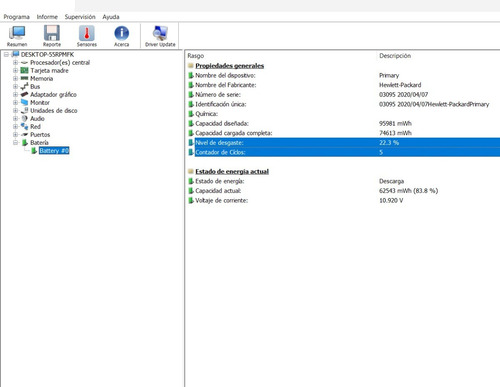Select the Nombre del dispositivo row
500x387 pixels.
[x=343, y=75]
